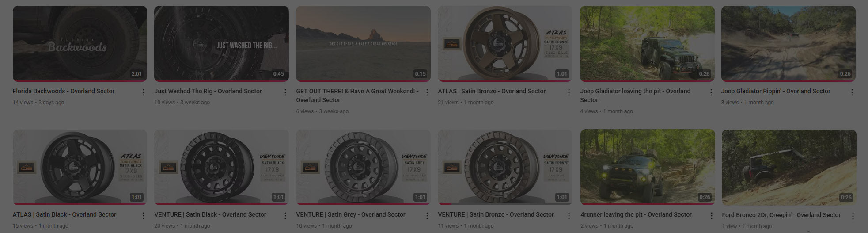Play the Florida Backwoods video thumbnail
Screen dimensions: 868x233
(x=80, y=43)
